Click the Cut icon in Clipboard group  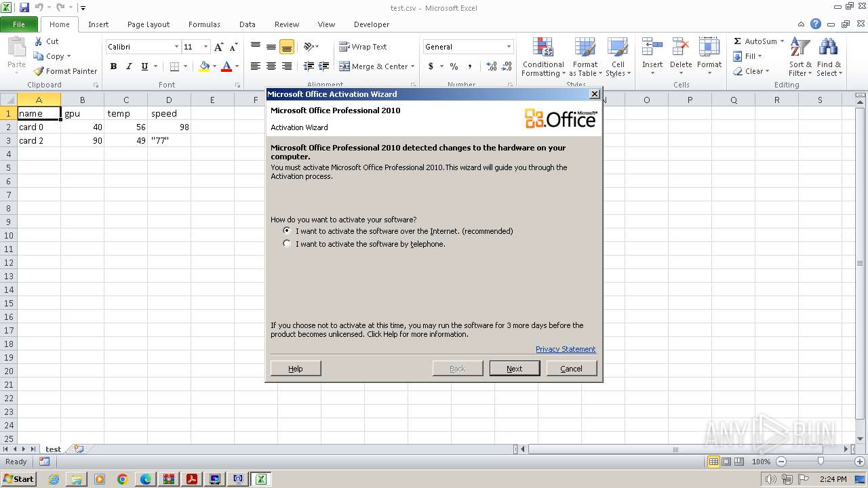tap(39, 41)
